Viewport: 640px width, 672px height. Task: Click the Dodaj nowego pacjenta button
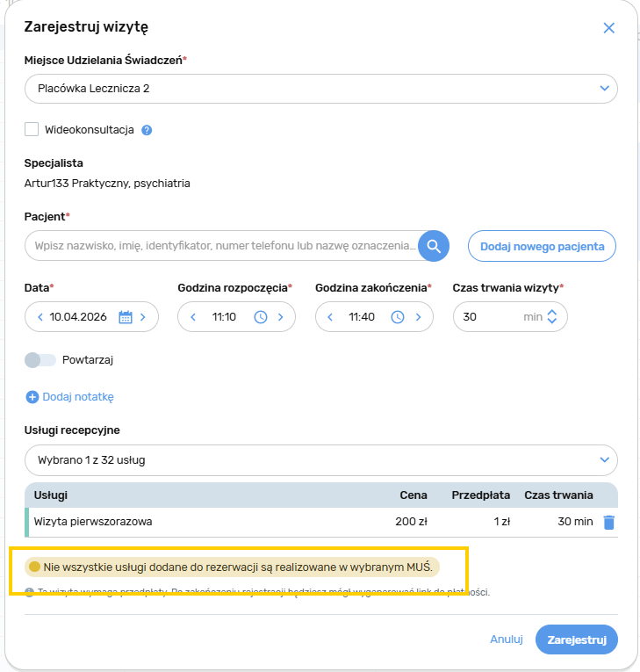pyautogui.click(x=542, y=246)
